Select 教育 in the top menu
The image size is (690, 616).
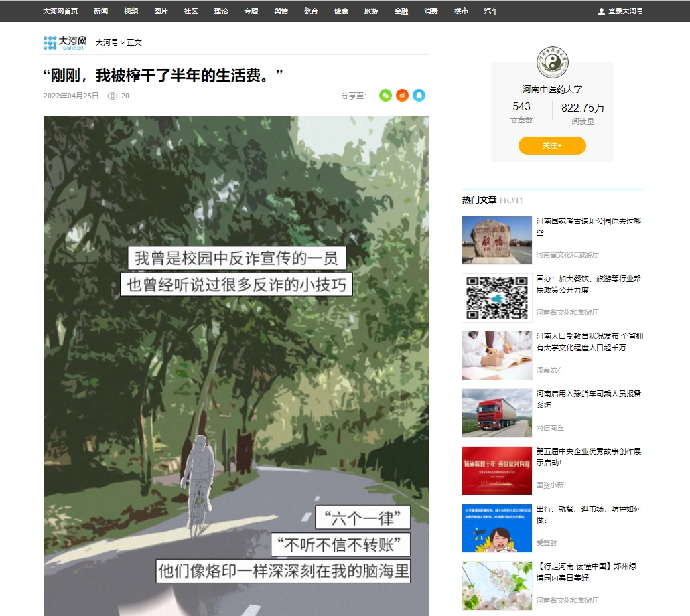311,11
